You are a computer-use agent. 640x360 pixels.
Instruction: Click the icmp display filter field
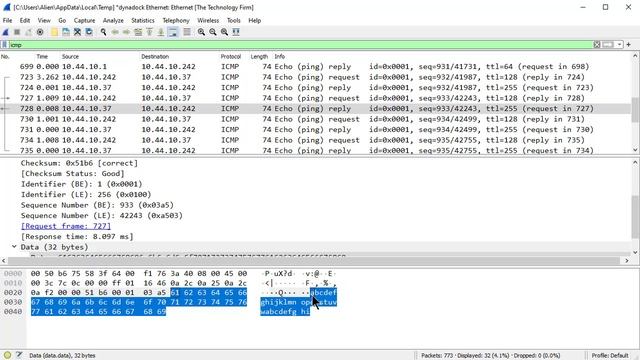coord(300,44)
